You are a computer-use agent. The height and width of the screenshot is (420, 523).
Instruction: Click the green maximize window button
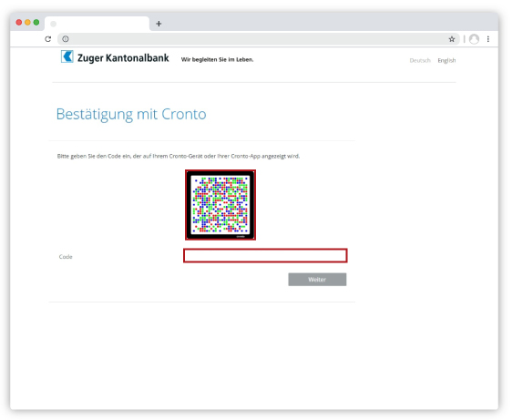pos(36,23)
